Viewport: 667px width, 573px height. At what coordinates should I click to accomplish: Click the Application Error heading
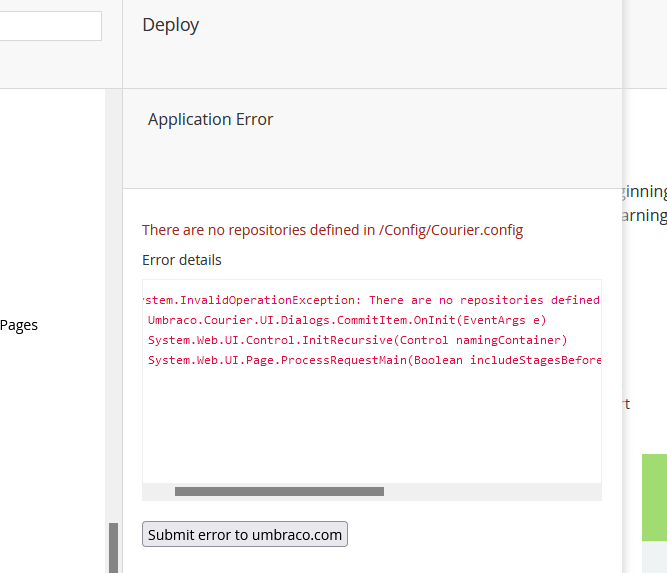[210, 119]
